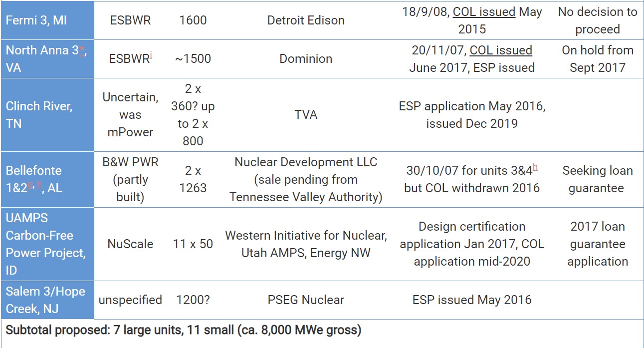644x348 pixels.
Task: Click 'Uncertain, was mPower' design cell
Action: point(130,115)
